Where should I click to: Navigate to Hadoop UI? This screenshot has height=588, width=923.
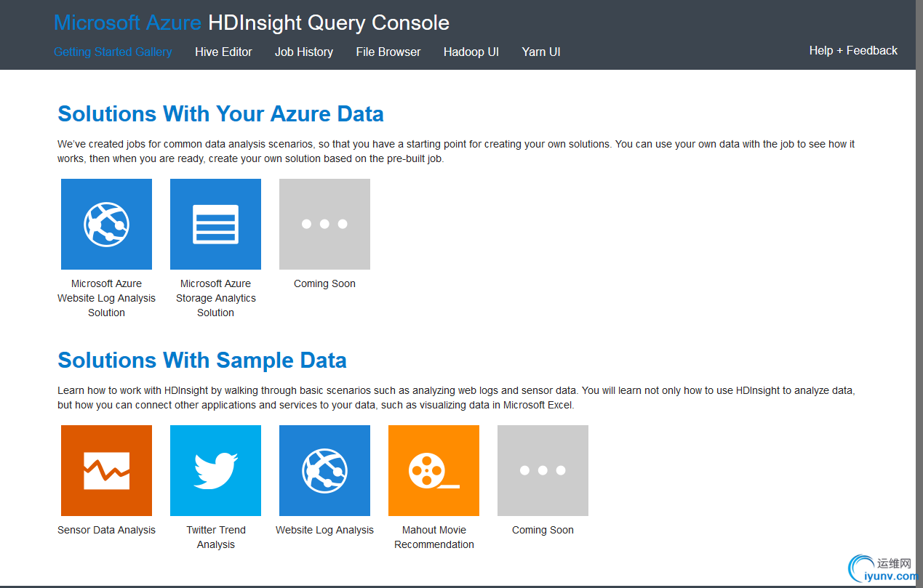tap(471, 52)
